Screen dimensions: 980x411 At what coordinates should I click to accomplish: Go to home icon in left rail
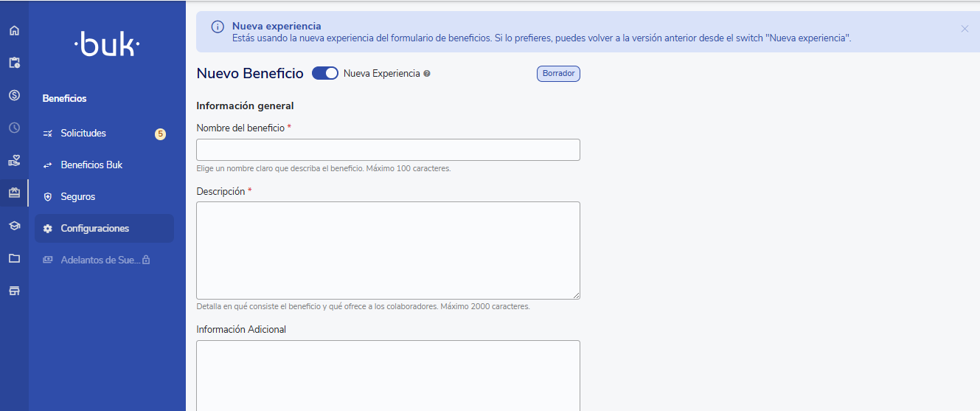coord(14,31)
